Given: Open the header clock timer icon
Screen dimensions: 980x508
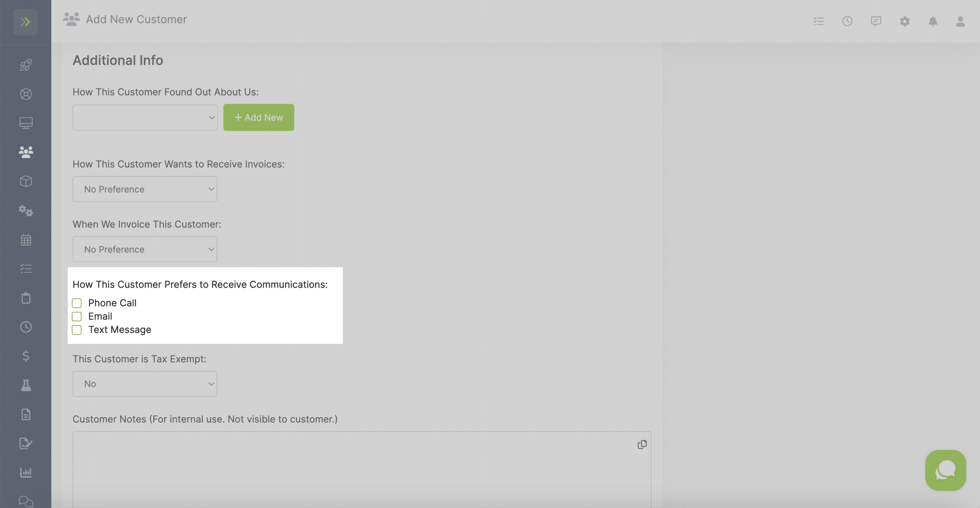Looking at the screenshot, I should [847, 21].
